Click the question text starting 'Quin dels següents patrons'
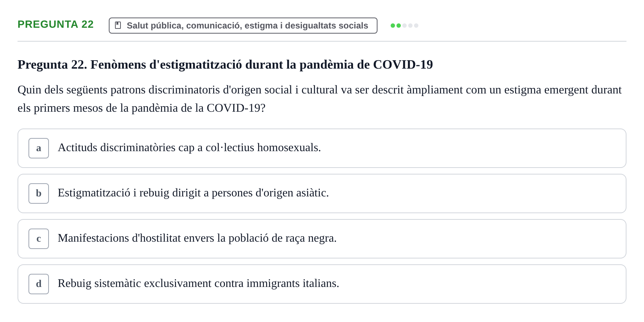Viewport: 644px width, 322px height. 319,99
